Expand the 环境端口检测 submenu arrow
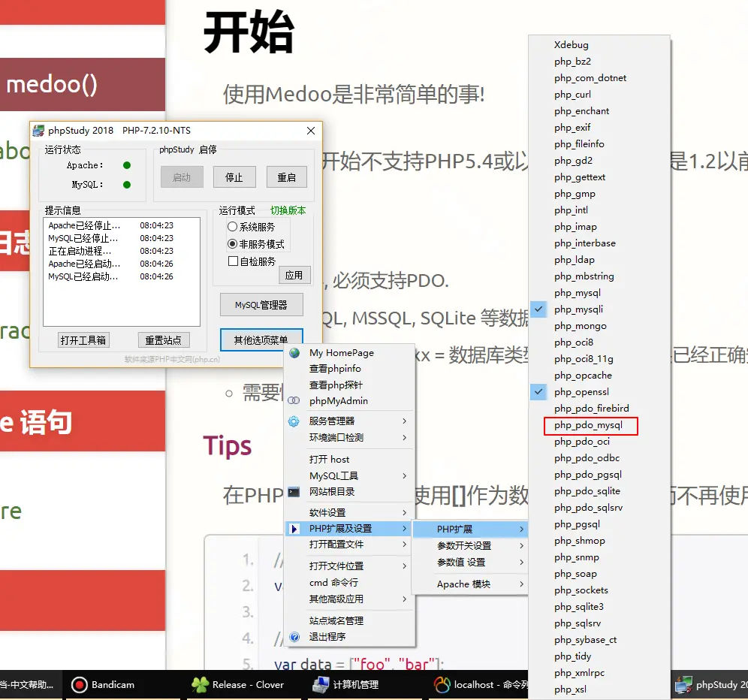Image resolution: width=748 pixels, height=700 pixels. 405,438
